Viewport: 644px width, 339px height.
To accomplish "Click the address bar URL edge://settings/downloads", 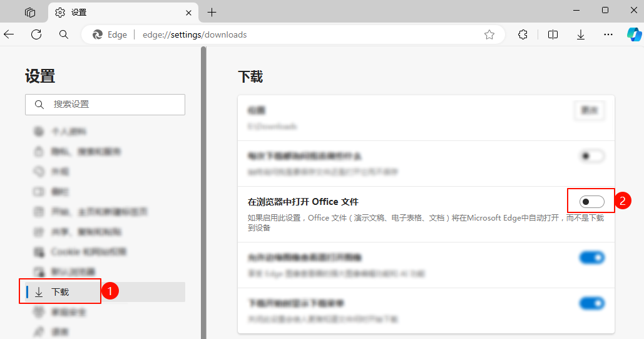I will [195, 34].
